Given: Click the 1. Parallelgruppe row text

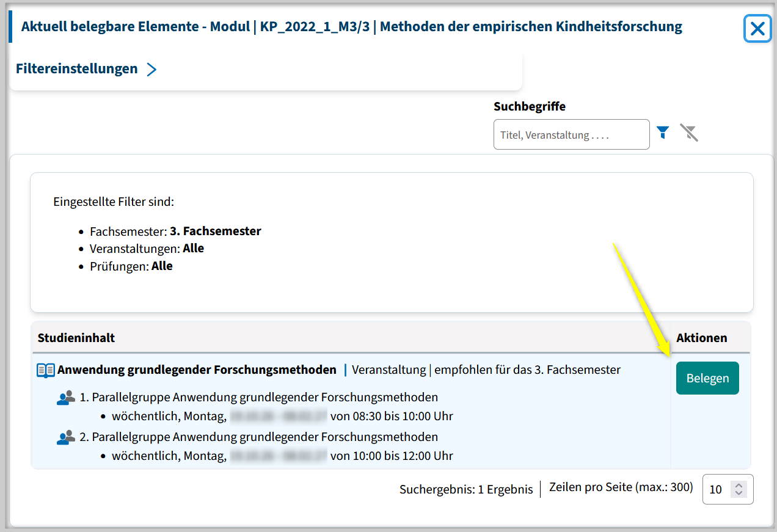Looking at the screenshot, I should click(259, 397).
